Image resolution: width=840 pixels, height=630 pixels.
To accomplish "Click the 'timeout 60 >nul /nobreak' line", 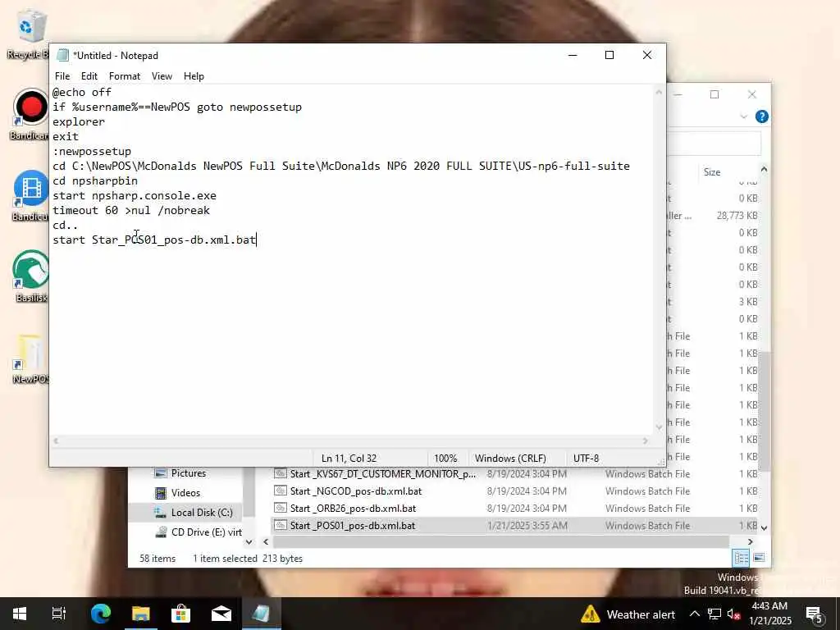I will click(131, 211).
